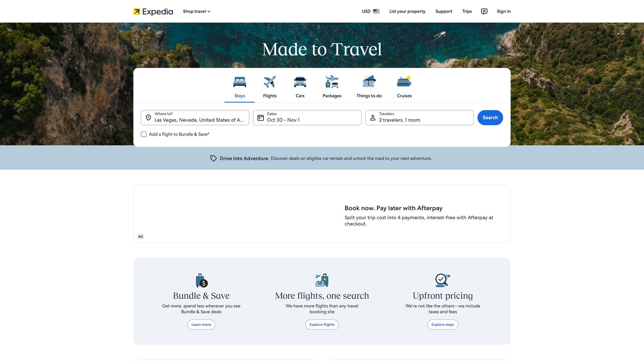Click the location pin in the Where to field
Viewport: 644px width, 362px height.
click(149, 117)
